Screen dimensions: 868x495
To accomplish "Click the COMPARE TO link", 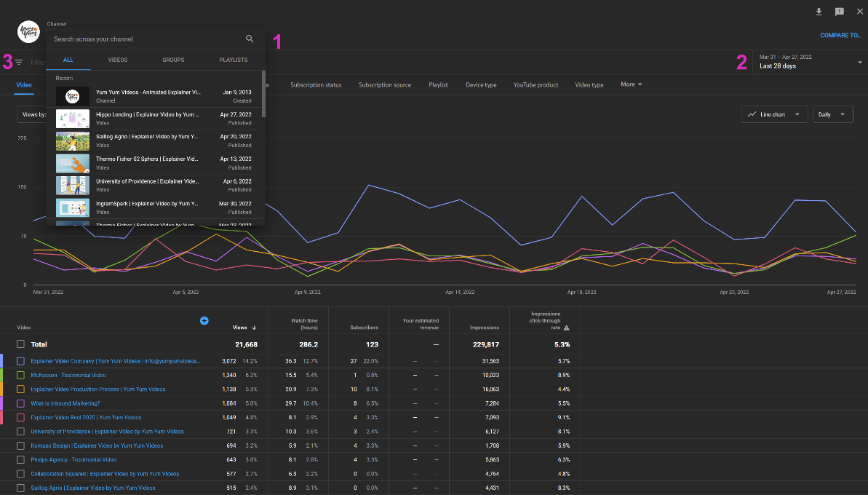I will tap(840, 35).
